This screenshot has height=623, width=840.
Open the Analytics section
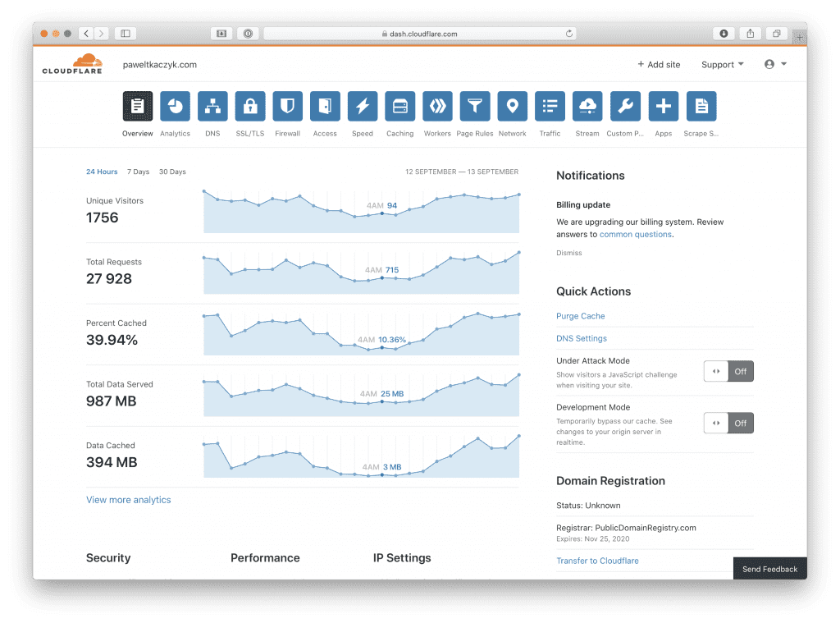click(x=175, y=106)
